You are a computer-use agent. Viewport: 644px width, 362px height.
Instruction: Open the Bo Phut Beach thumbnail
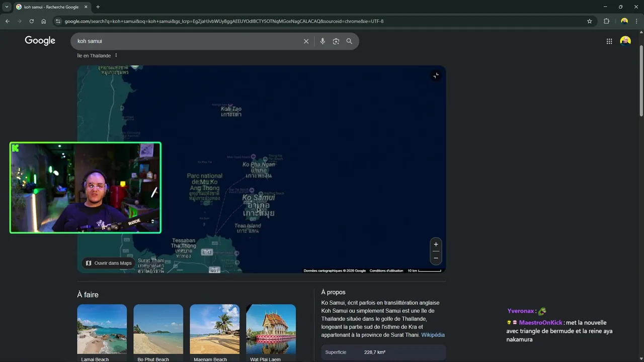(158, 329)
